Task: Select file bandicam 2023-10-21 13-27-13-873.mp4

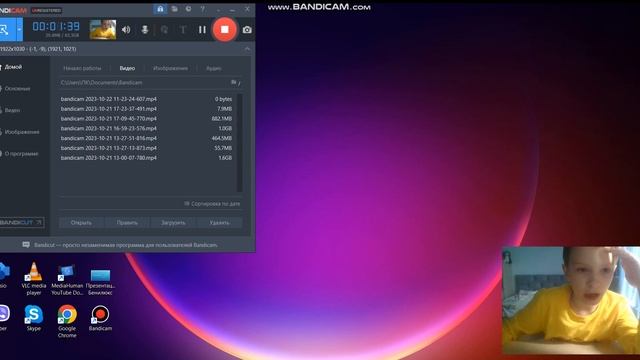Action: tap(147, 148)
